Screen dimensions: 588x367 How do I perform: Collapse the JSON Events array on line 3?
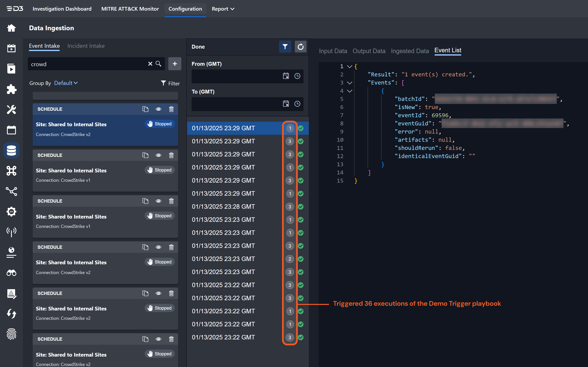[x=349, y=83]
